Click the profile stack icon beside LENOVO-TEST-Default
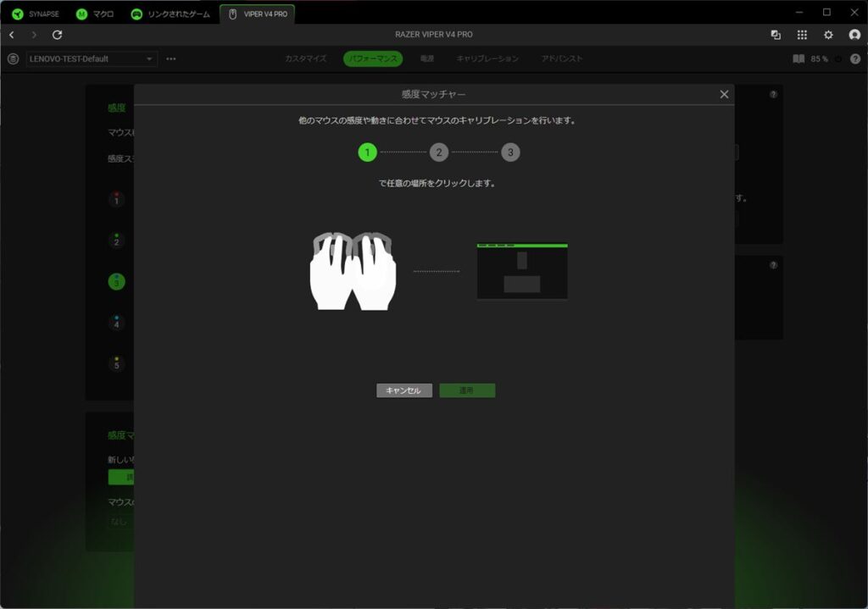868x609 pixels. click(13, 59)
